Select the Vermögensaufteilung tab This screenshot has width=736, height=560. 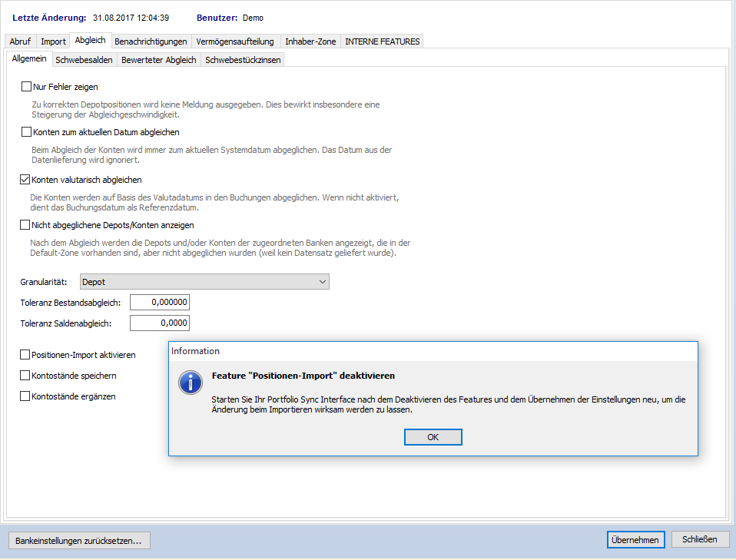pos(235,41)
